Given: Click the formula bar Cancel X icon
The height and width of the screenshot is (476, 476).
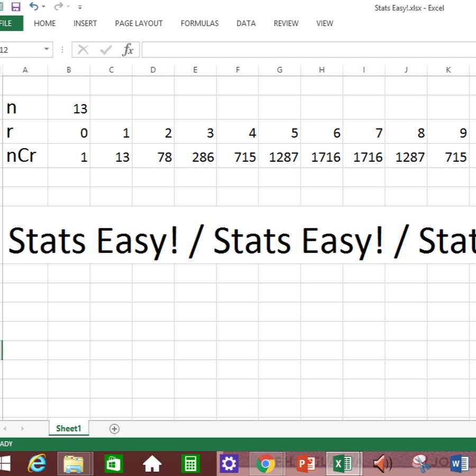Looking at the screenshot, I should tap(83, 50).
